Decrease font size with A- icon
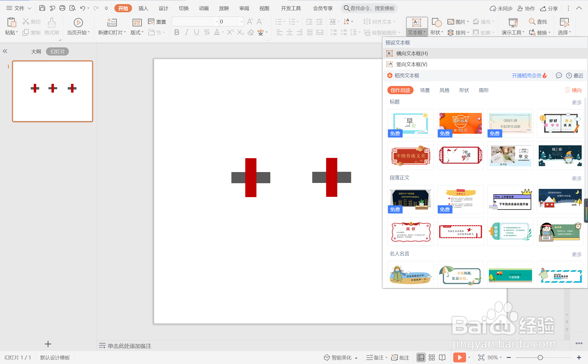Screen dimensions: 588x364 click(x=260, y=22)
